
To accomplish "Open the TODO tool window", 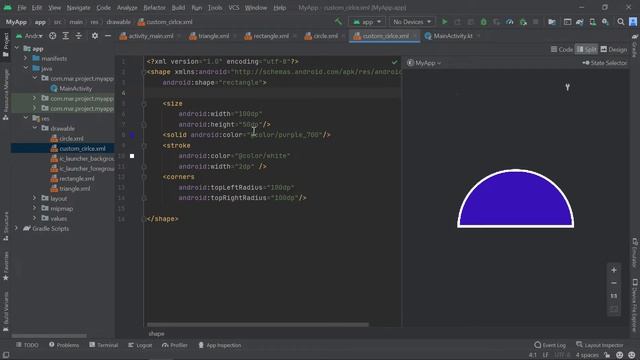I will pyautogui.click(x=27, y=345).
